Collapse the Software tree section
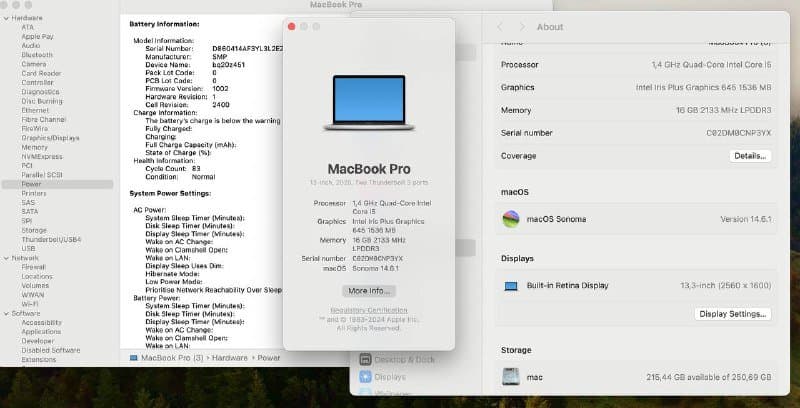Image resolution: width=800 pixels, height=408 pixels. point(6,314)
